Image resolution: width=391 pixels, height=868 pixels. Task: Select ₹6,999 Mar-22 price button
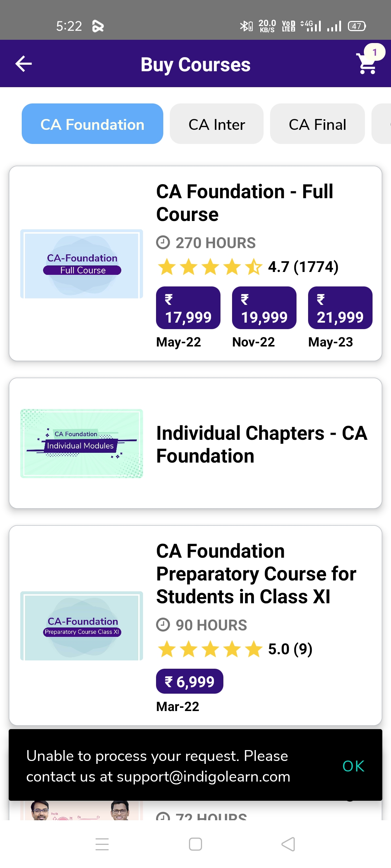189,681
